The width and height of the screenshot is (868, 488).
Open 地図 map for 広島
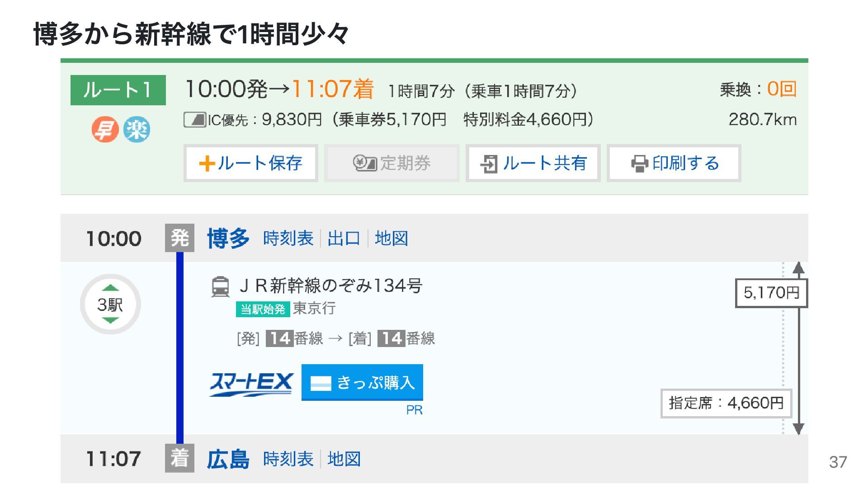click(x=344, y=459)
